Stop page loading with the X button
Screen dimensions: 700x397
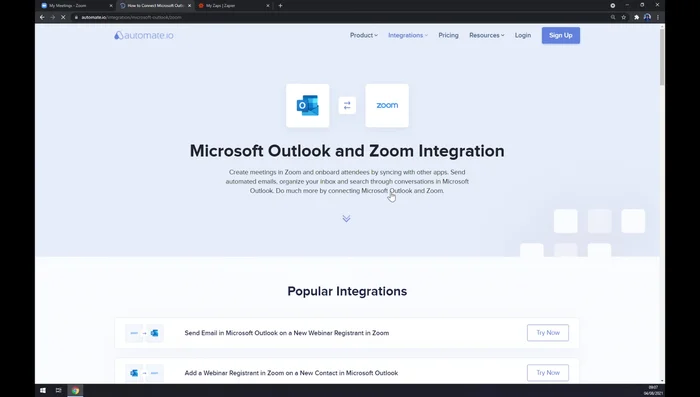coord(63,17)
